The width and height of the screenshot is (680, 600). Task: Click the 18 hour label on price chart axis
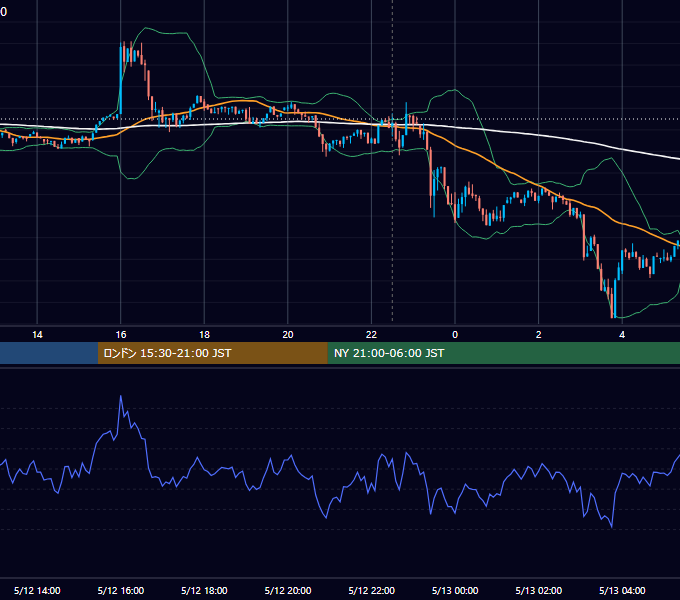coord(204,335)
